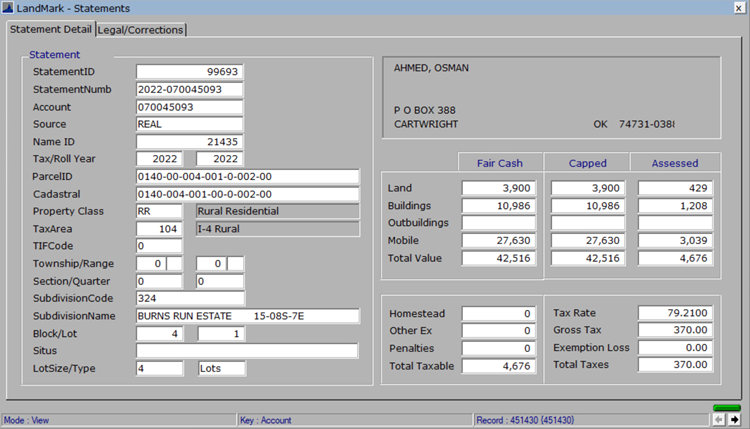Click the Buildings Assessed value 1,208

pyautogui.click(x=675, y=206)
